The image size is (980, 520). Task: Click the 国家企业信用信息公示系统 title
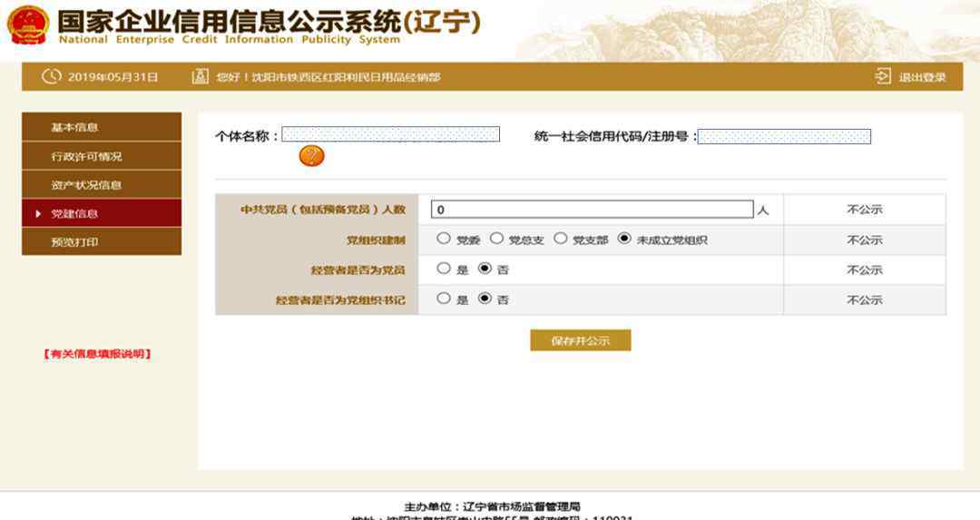point(269,21)
